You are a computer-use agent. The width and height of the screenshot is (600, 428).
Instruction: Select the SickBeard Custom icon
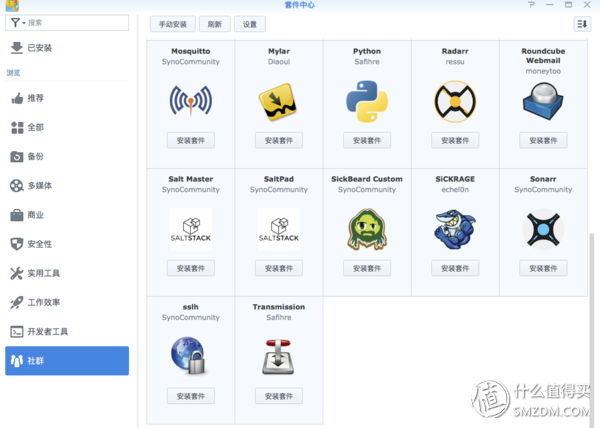(x=366, y=229)
